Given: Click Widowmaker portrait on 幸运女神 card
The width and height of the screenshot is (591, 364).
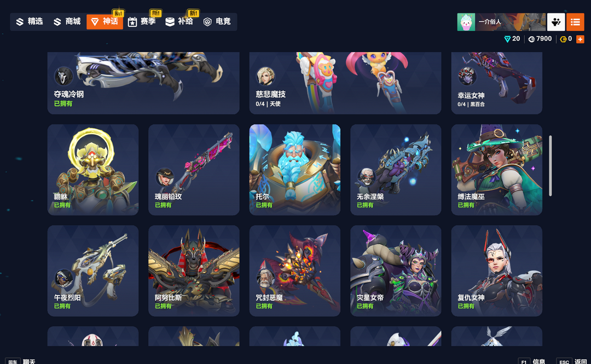Looking at the screenshot, I should click(467, 77).
